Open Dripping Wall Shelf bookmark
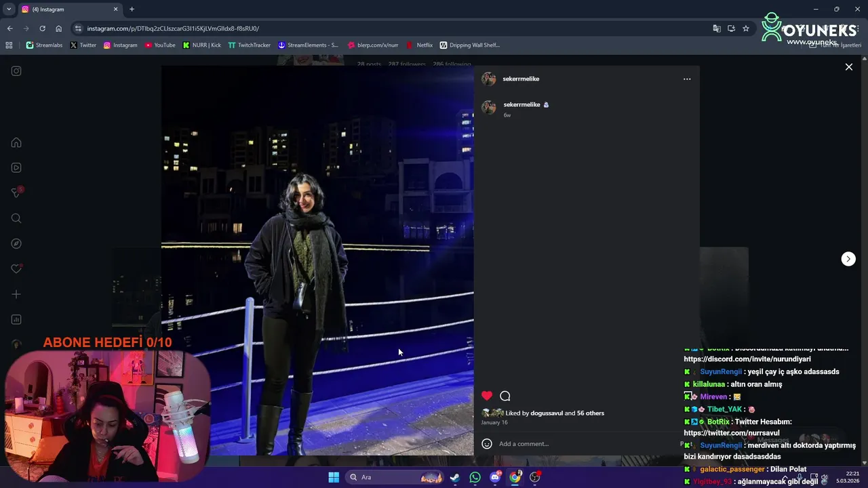Viewport: 868px width, 488px height. [470, 45]
